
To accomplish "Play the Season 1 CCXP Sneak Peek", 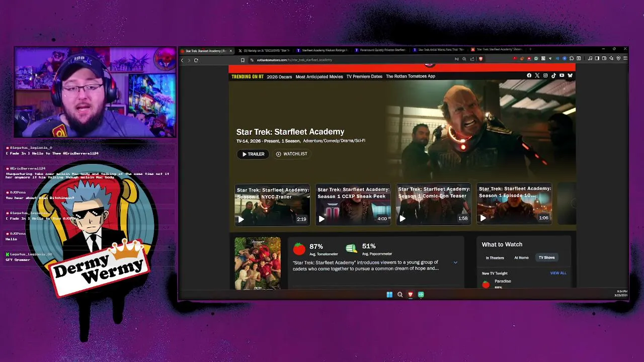I will point(353,205).
